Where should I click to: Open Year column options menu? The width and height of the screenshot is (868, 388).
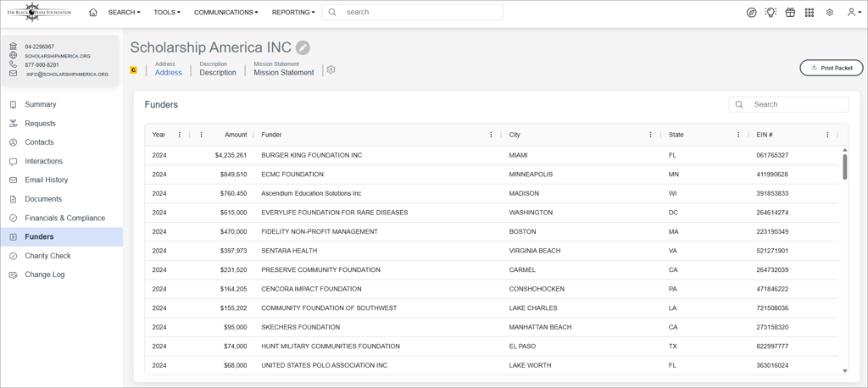pyautogui.click(x=180, y=135)
